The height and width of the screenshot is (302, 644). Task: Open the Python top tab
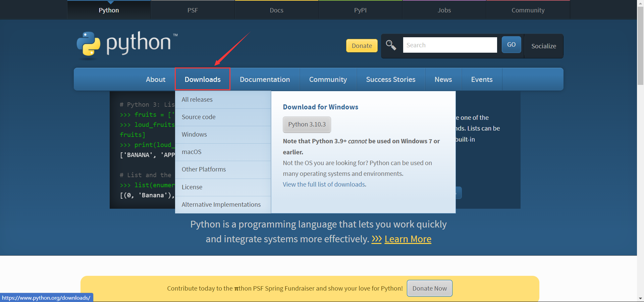pyautogui.click(x=109, y=10)
